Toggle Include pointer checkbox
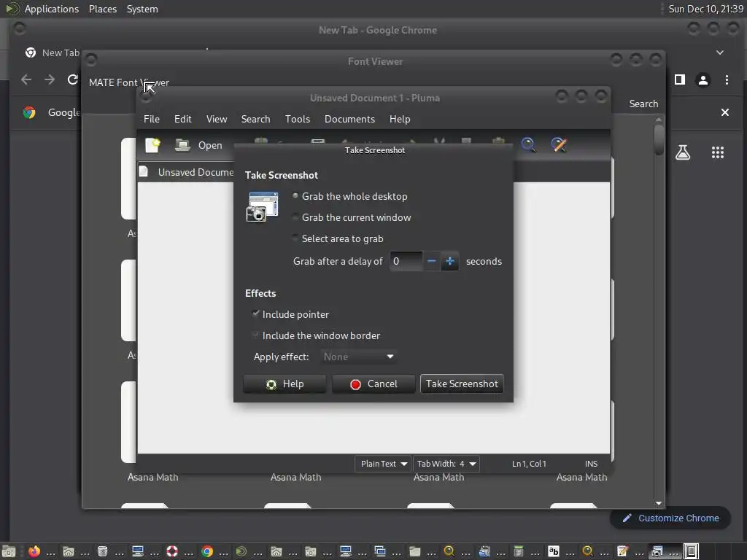 290,314
